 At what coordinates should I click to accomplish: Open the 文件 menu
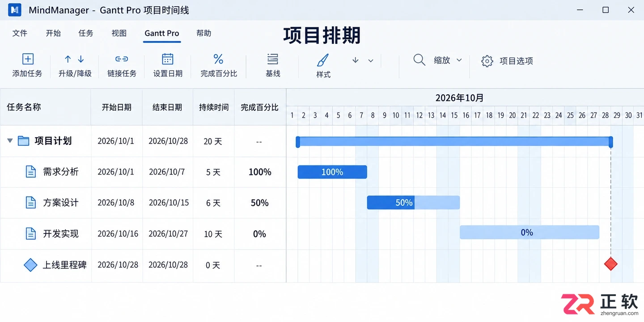point(20,33)
